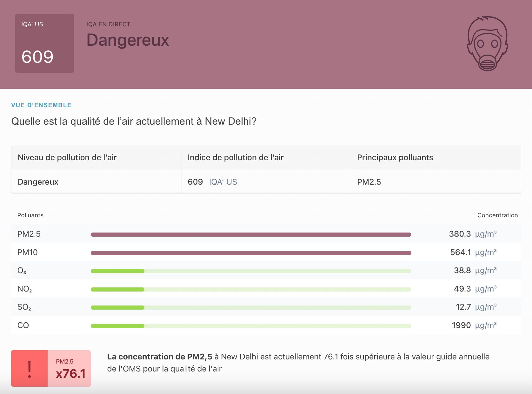Click the gas mask face icon
532x394 pixels.
(x=487, y=43)
